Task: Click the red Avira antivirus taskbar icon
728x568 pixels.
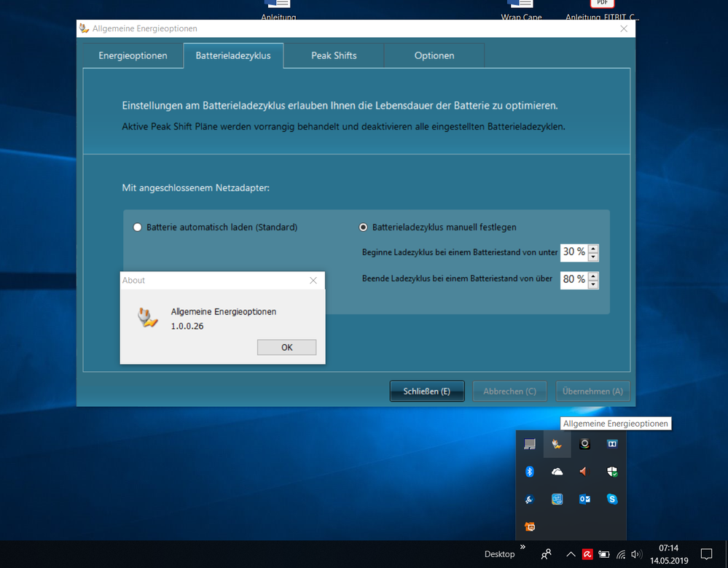Action: click(587, 554)
